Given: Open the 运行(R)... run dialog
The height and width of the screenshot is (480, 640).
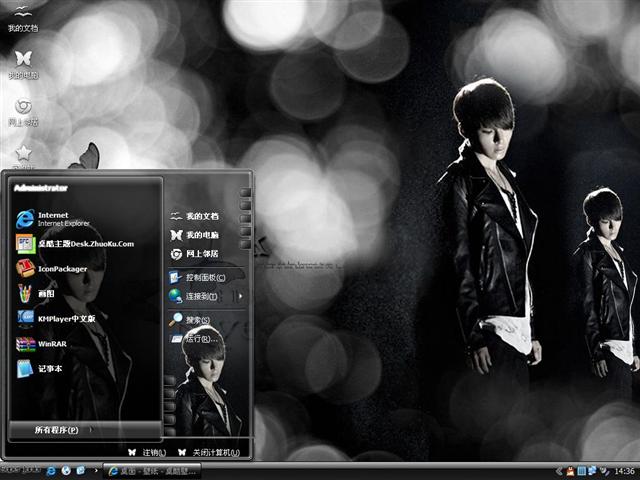Looking at the screenshot, I should [193, 339].
